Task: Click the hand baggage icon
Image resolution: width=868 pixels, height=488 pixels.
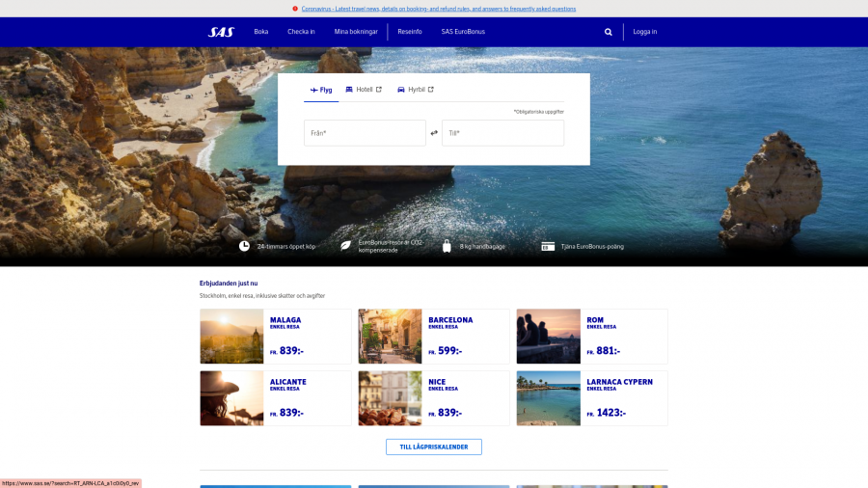Action: click(x=447, y=246)
